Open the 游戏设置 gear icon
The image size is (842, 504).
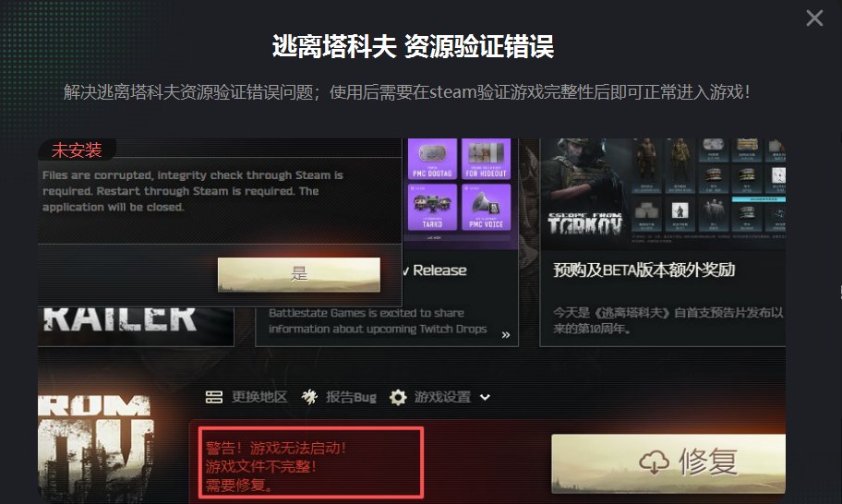click(398, 397)
